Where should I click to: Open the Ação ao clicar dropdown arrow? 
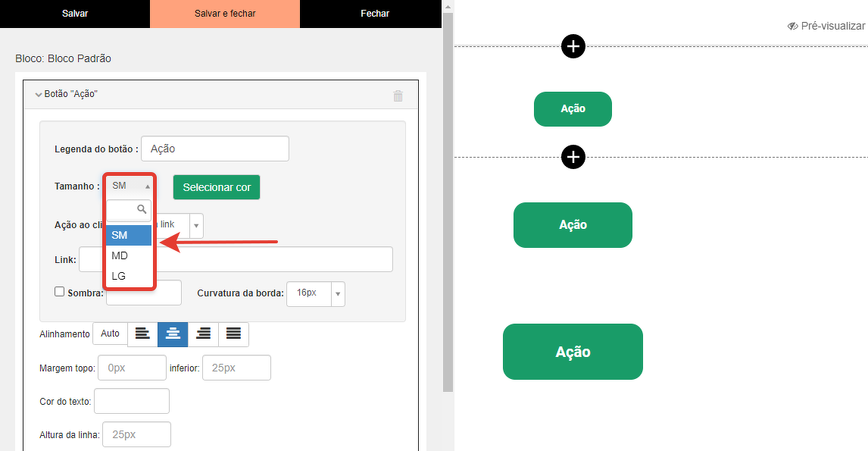pos(196,226)
